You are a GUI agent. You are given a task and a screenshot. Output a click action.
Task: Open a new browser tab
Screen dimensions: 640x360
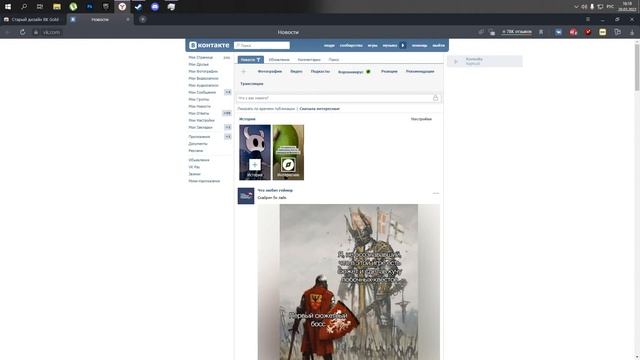(x=142, y=19)
